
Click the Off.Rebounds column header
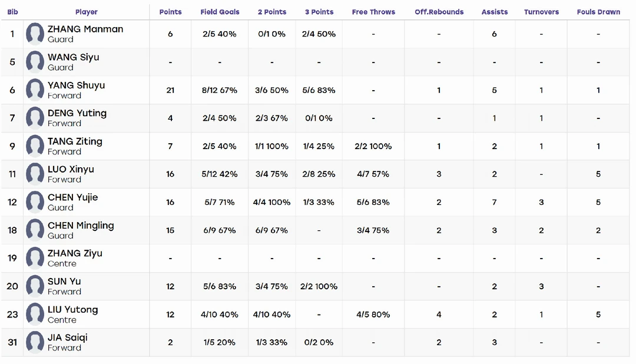pos(439,12)
